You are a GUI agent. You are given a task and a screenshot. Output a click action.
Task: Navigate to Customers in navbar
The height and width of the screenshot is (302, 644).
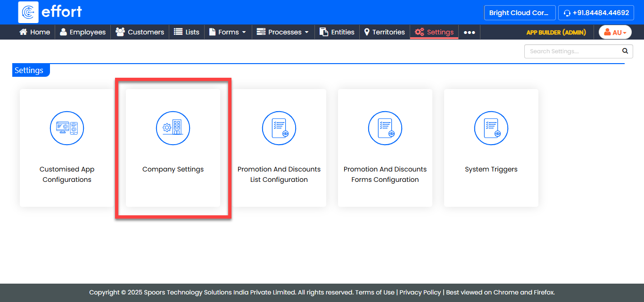point(140,32)
